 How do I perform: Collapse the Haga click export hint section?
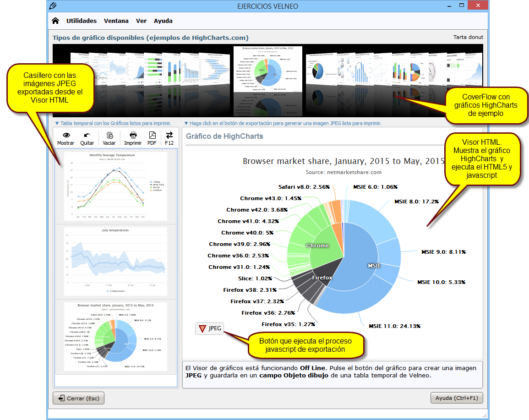click(185, 123)
